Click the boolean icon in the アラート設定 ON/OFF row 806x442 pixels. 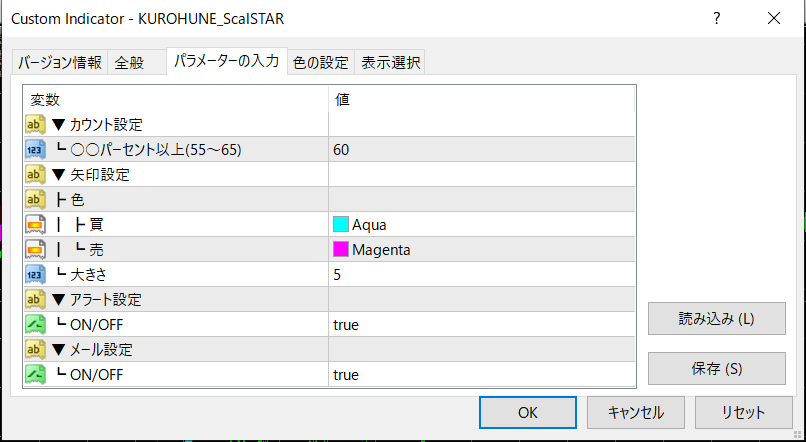click(36, 325)
